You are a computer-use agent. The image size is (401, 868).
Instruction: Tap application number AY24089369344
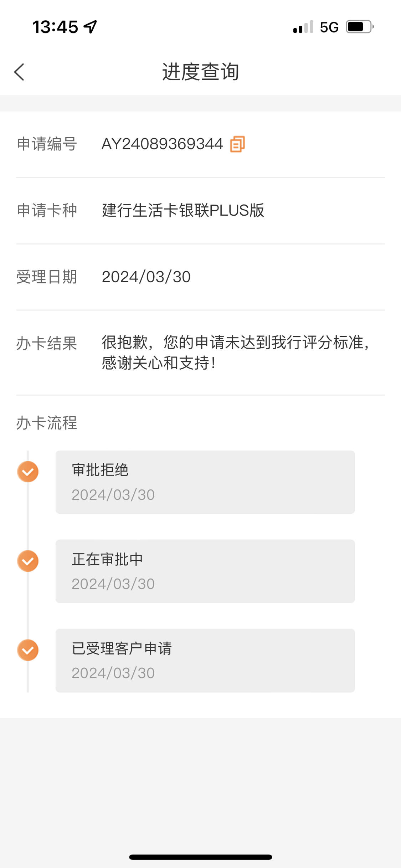click(x=163, y=144)
